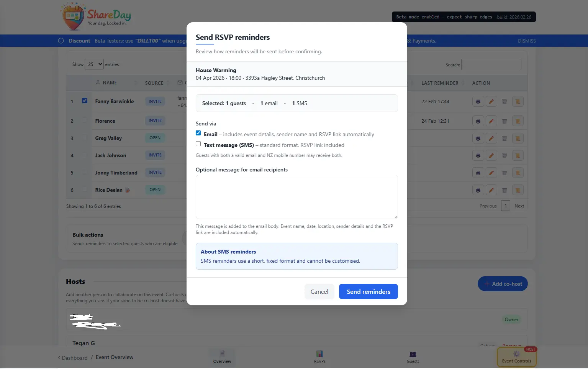Open the RSVPs tab in the bottom bar
This screenshot has width=588, height=369.
pos(320,357)
